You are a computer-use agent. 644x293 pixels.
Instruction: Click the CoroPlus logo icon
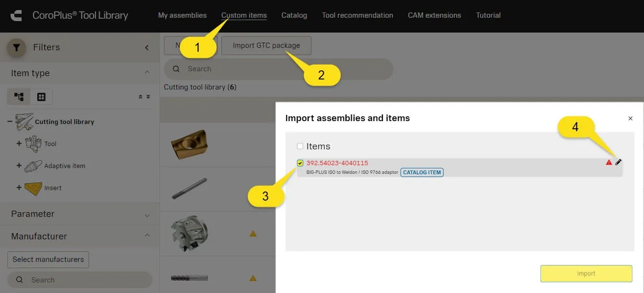15,15
